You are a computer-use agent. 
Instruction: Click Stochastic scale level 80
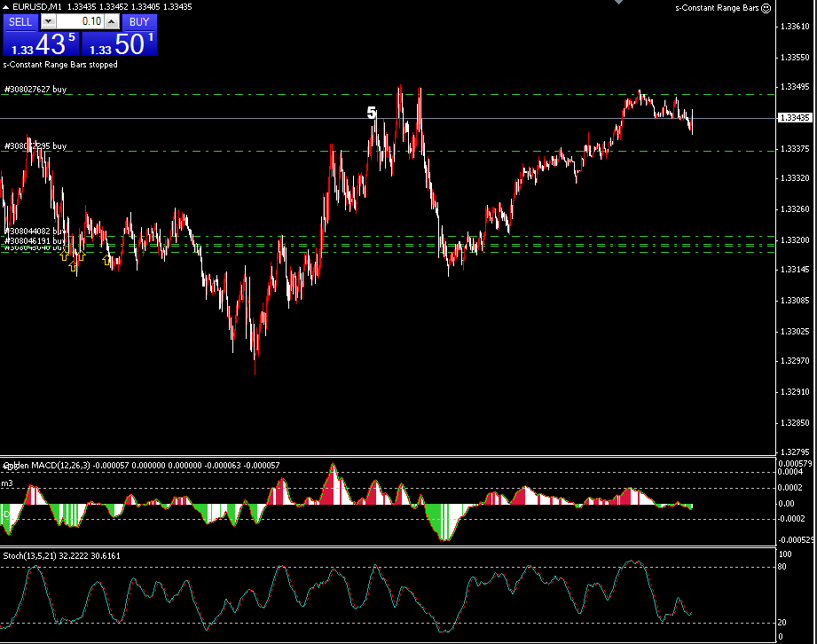tap(782, 567)
